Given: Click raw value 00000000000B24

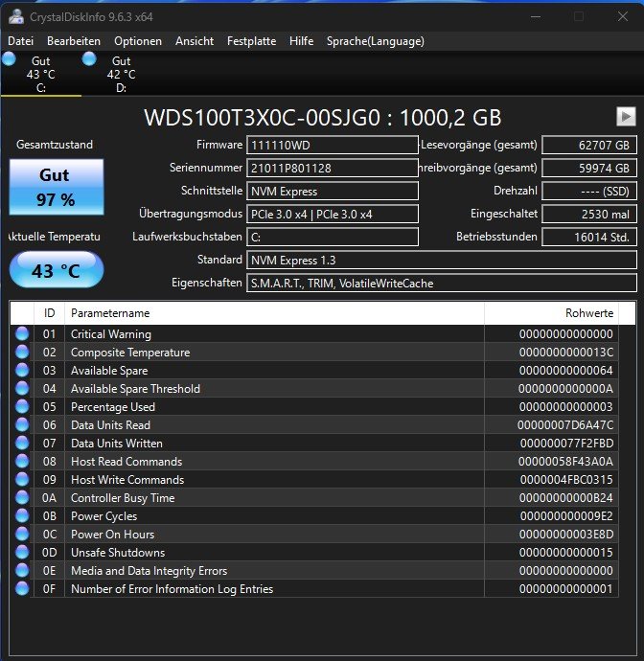Looking at the screenshot, I should pos(566,498).
